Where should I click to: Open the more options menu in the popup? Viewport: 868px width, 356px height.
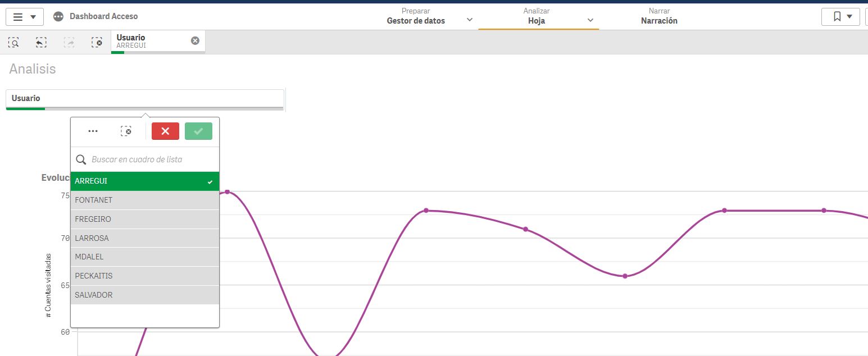point(93,131)
